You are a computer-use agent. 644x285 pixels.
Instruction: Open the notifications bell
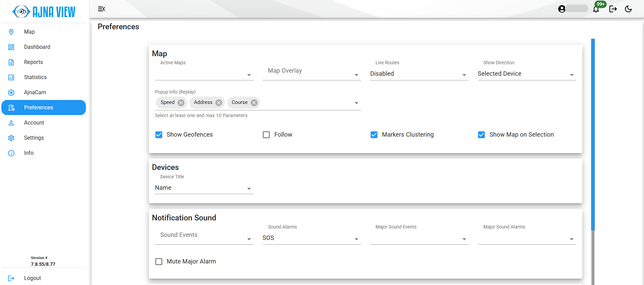click(x=596, y=9)
